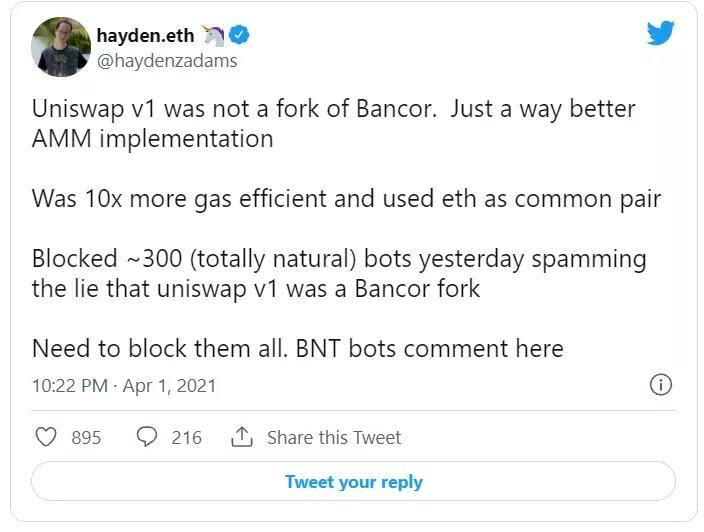Click the share upload arrow icon
This screenshot has height=532, width=704.
tap(241, 437)
